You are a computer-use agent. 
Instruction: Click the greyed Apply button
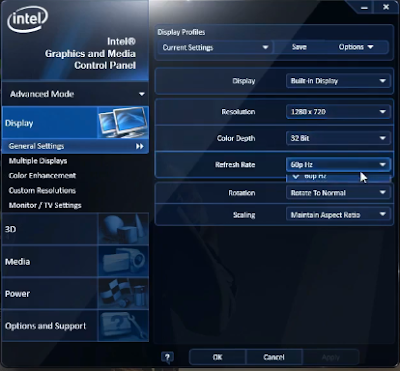pos(331,357)
